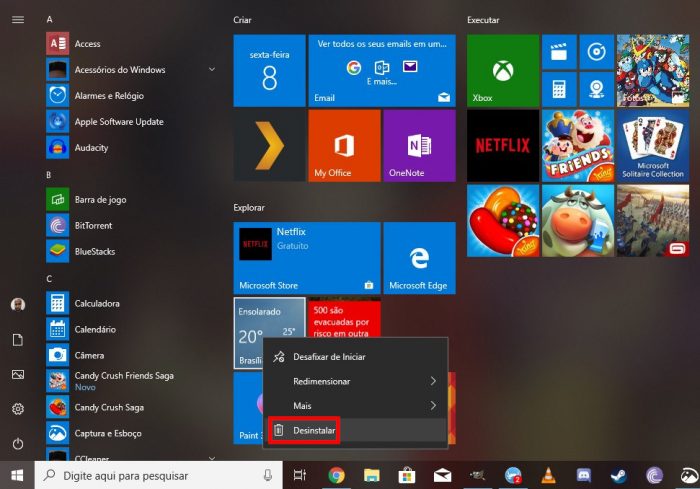The width and height of the screenshot is (700, 489).
Task: Open Google Chrome from the taskbar
Action: 336,476
